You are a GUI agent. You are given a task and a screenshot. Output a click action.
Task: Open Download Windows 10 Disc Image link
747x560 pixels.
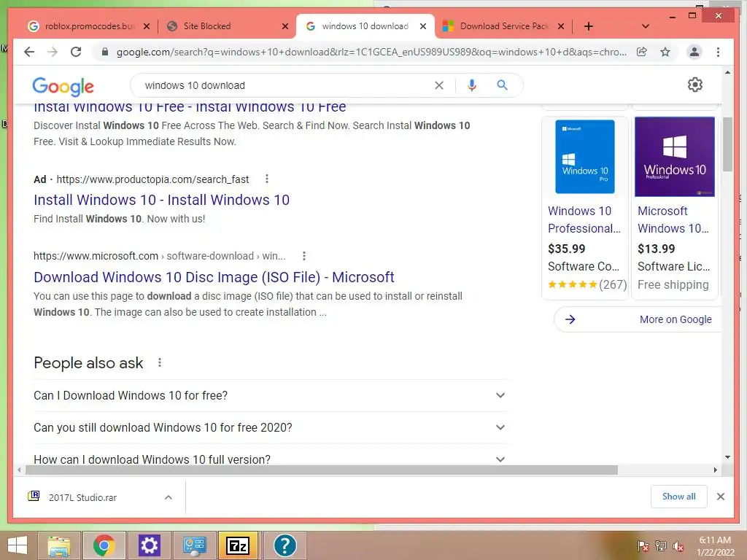[214, 277]
